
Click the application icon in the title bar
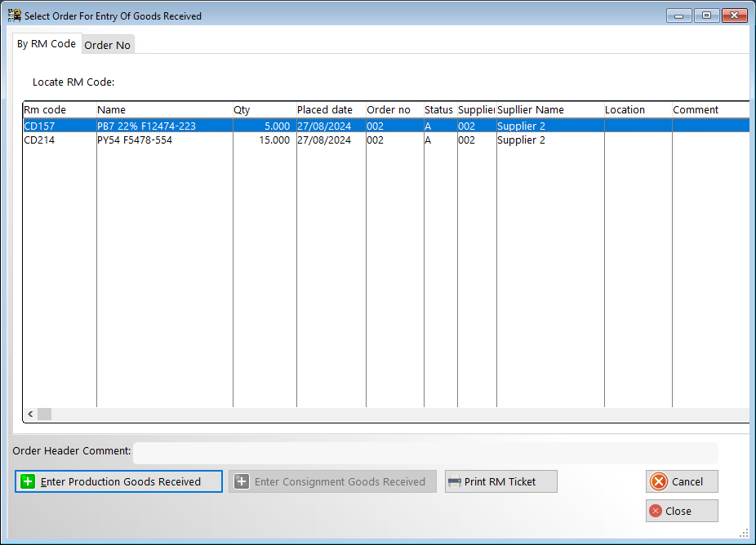point(14,16)
